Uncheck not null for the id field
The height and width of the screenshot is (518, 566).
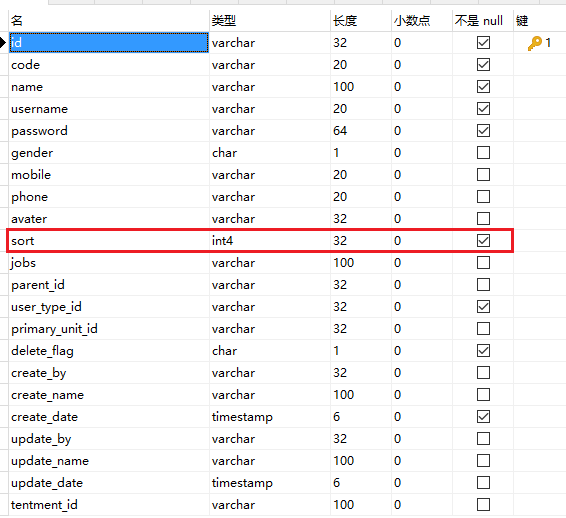click(483, 43)
